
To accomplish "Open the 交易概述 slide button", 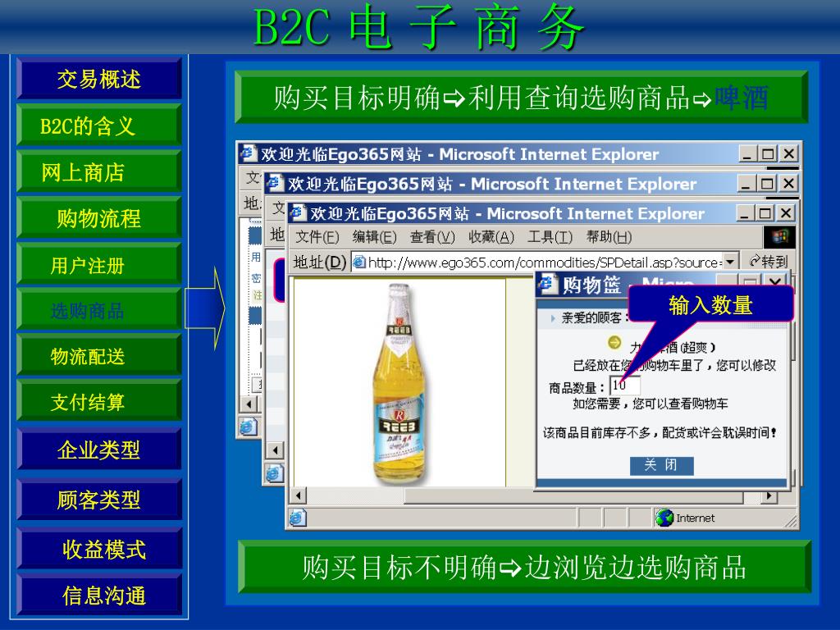I will click(99, 80).
